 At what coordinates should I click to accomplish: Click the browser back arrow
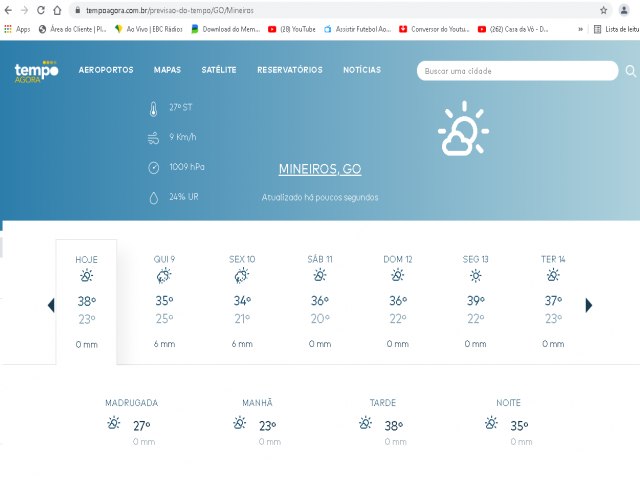tap(9, 9)
